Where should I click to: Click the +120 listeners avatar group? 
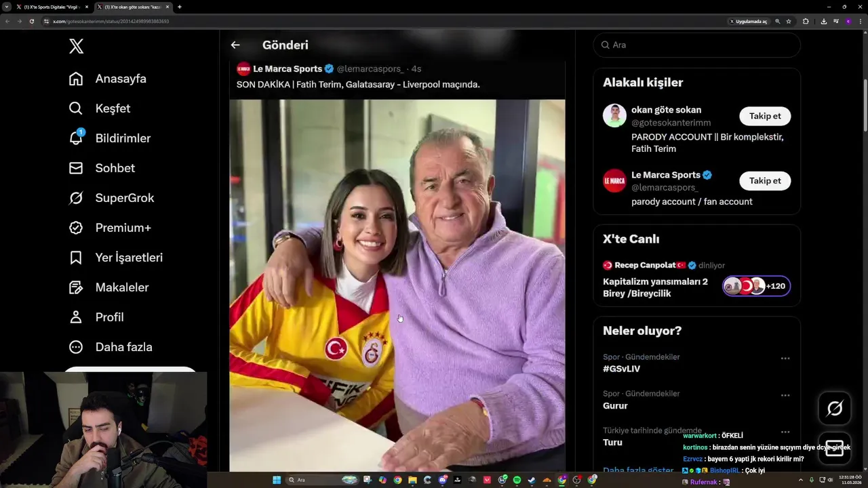point(756,286)
